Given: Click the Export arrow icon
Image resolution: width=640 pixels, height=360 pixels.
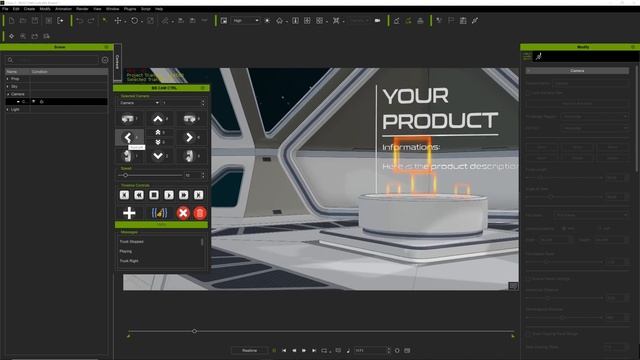Looking at the screenshot, I should (60, 20).
